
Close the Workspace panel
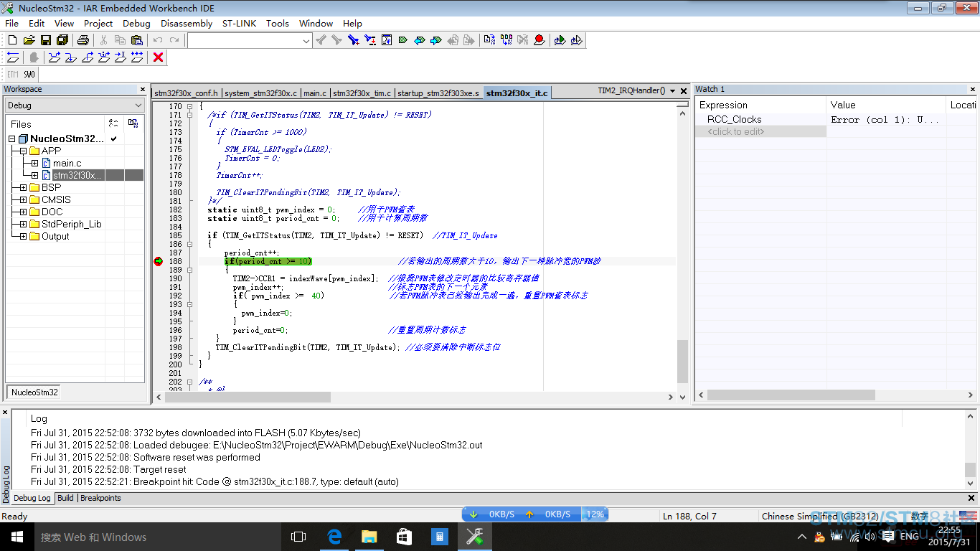tap(142, 89)
